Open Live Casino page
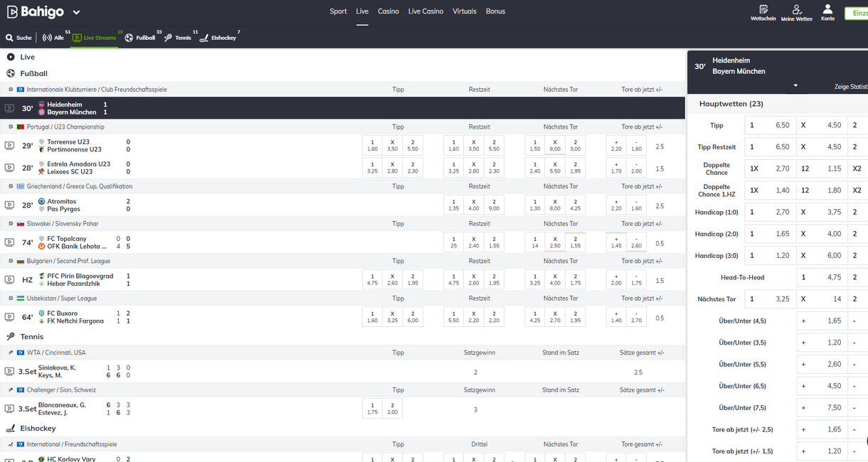This screenshot has height=462, width=868. 425,11
